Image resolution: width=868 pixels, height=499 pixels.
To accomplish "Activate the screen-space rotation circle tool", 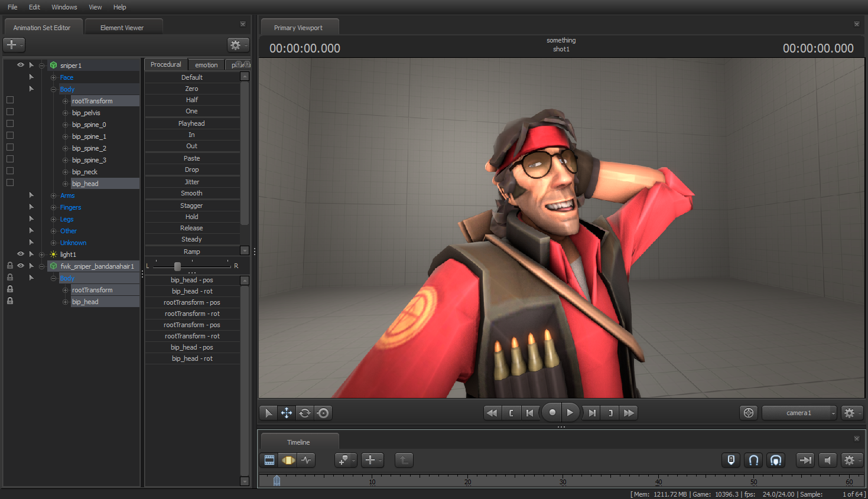I will pyautogui.click(x=323, y=413).
